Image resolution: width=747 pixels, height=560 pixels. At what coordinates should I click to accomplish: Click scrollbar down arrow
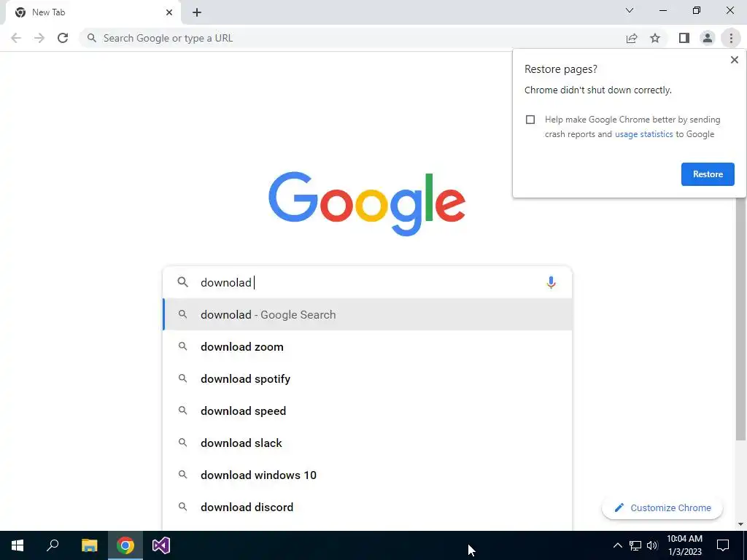740,525
